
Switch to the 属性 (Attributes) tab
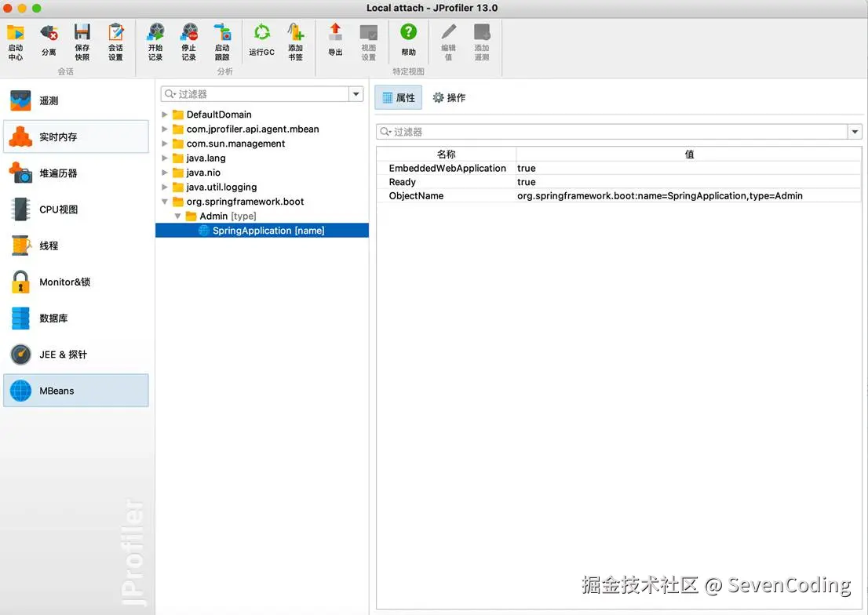(399, 97)
